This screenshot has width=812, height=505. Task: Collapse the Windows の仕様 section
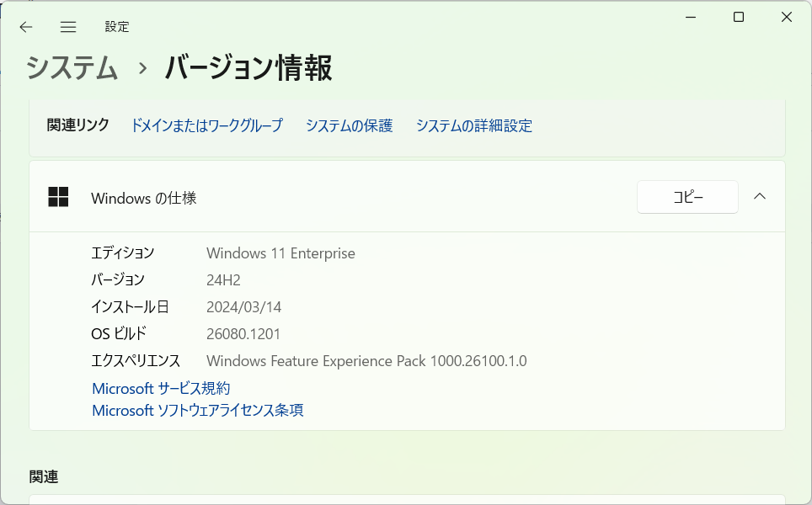[760, 196]
